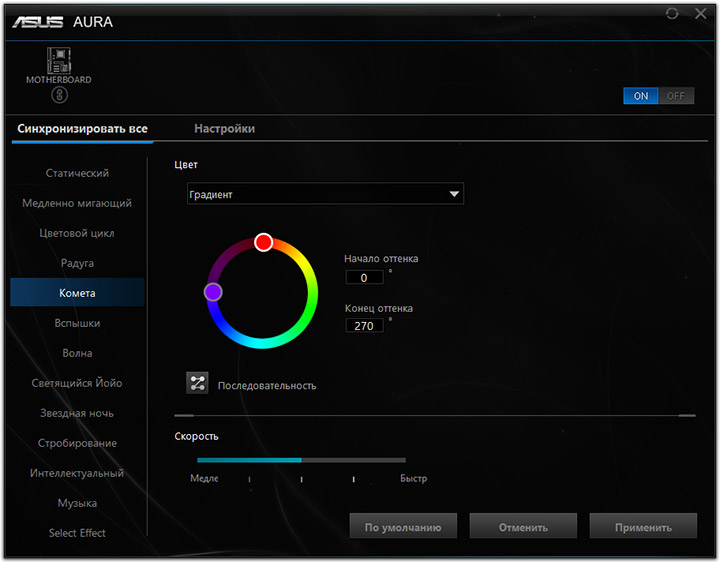Choose Select Effect option
Image resolution: width=720 pixels, height=562 pixels.
click(x=77, y=533)
